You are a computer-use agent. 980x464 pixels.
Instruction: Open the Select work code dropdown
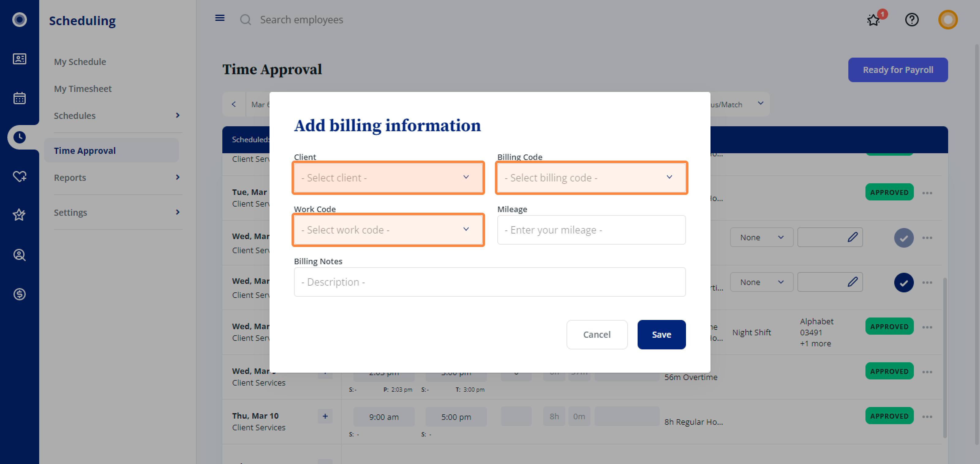pyautogui.click(x=388, y=230)
